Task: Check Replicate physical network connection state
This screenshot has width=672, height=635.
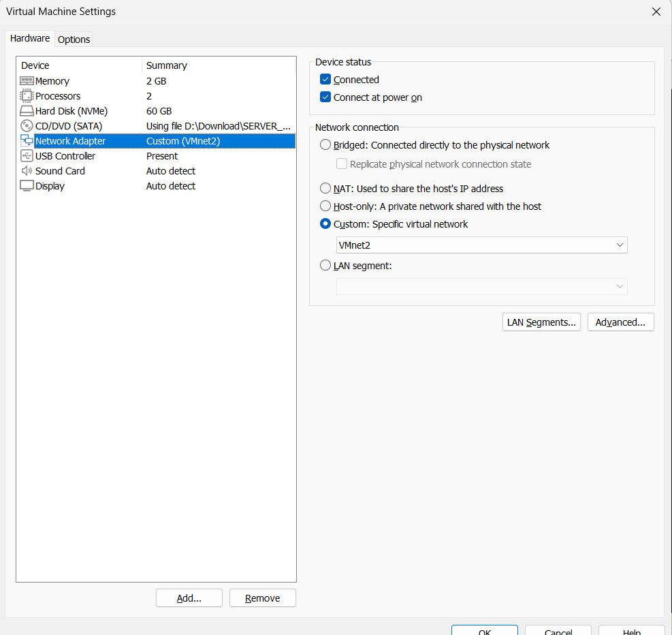Action: [342, 164]
